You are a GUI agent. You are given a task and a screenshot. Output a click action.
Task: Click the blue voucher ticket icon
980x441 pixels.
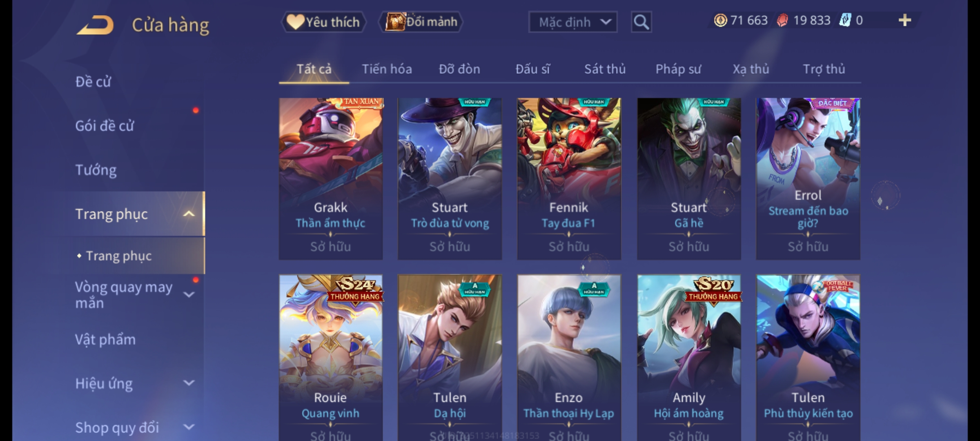click(845, 20)
